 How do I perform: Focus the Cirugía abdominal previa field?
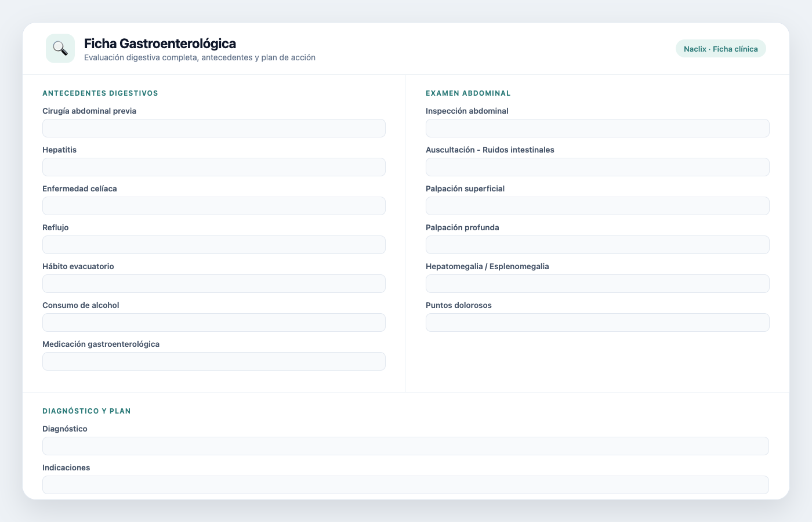click(x=214, y=128)
